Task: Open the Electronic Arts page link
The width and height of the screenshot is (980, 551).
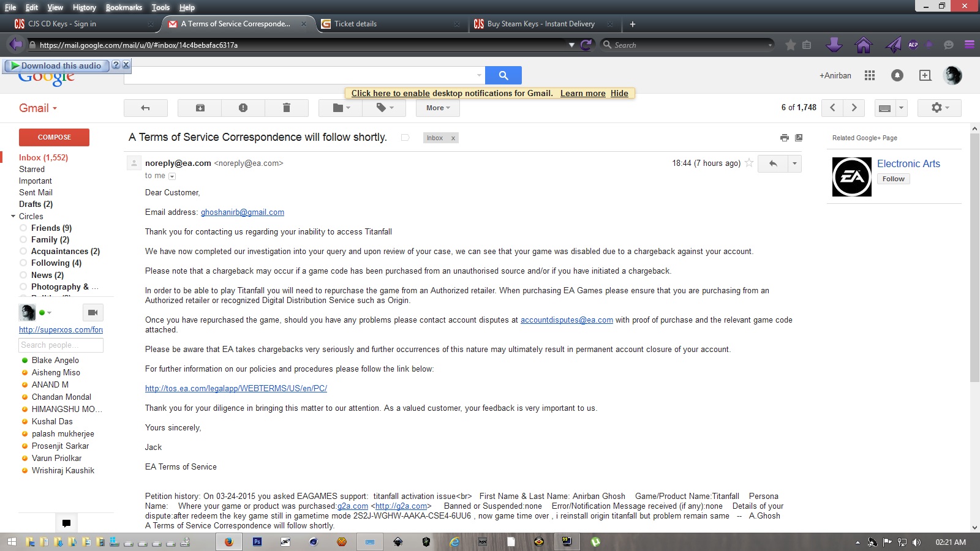Action: pyautogui.click(x=908, y=163)
